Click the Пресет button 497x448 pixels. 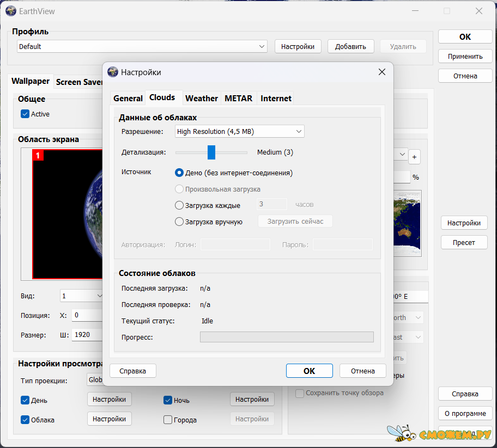click(x=464, y=243)
